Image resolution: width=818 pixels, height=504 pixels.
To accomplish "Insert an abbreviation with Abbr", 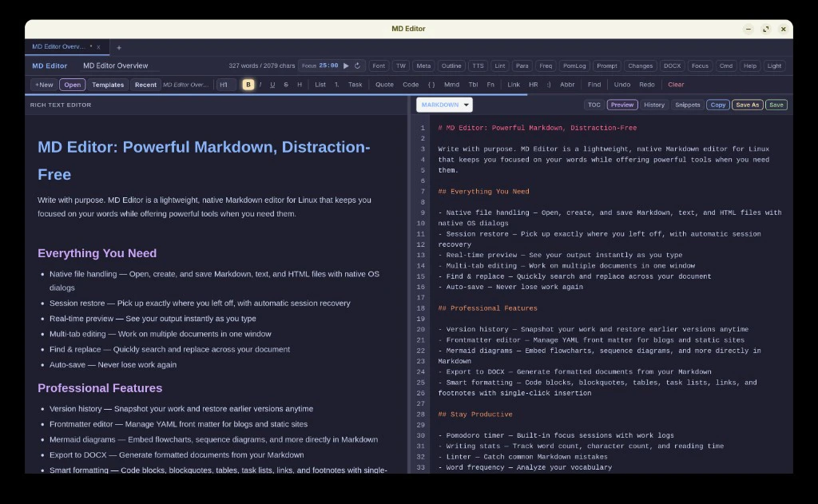I will point(567,85).
